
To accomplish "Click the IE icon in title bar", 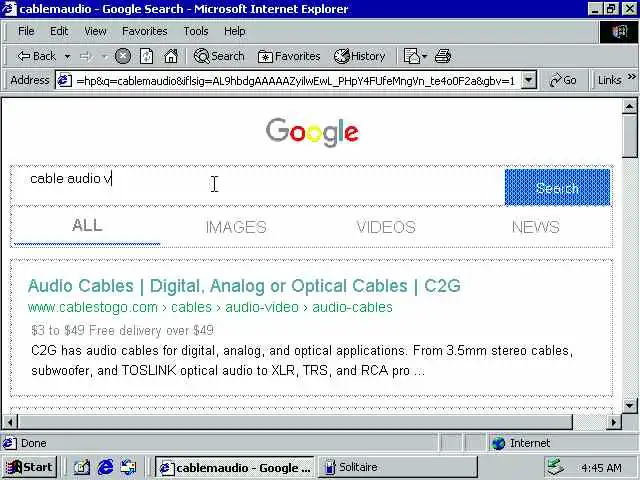I will [x=9, y=9].
